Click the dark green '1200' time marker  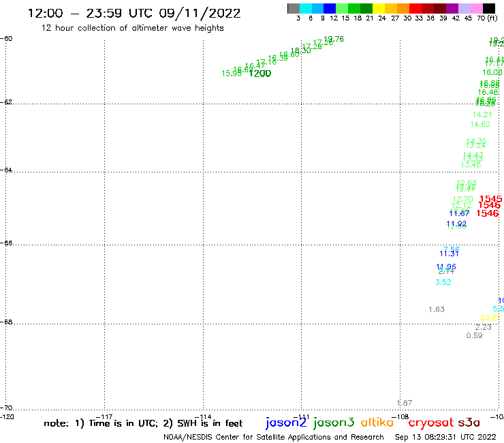[x=260, y=74]
